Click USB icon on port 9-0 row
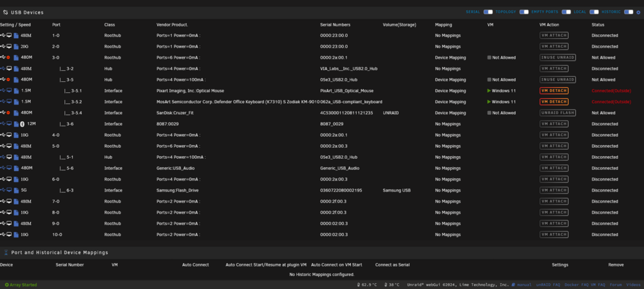 3,224
